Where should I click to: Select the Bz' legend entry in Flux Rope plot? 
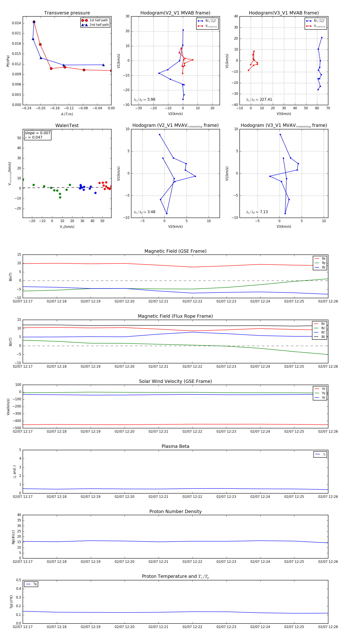pos(320,332)
